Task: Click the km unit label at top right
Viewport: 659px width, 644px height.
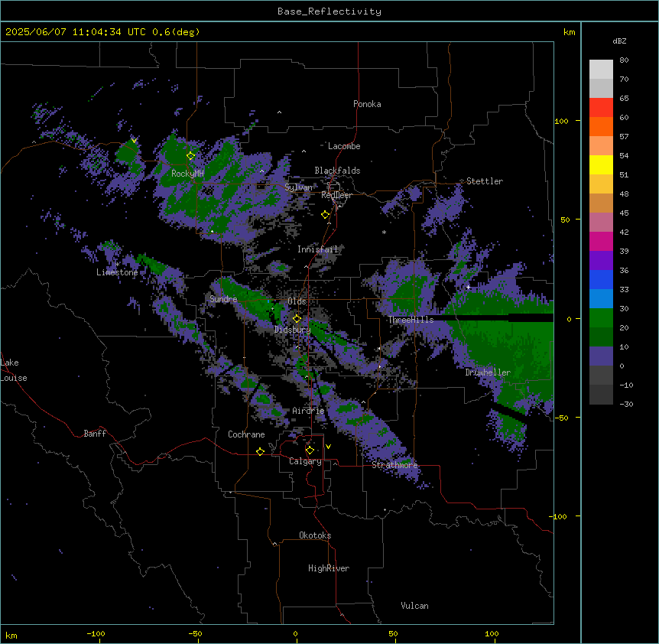Action: [570, 32]
